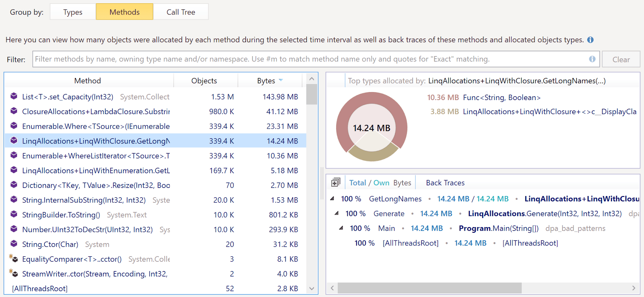
Task: Click method icon for List<T>.set_Capacity row
Action: (x=14, y=96)
